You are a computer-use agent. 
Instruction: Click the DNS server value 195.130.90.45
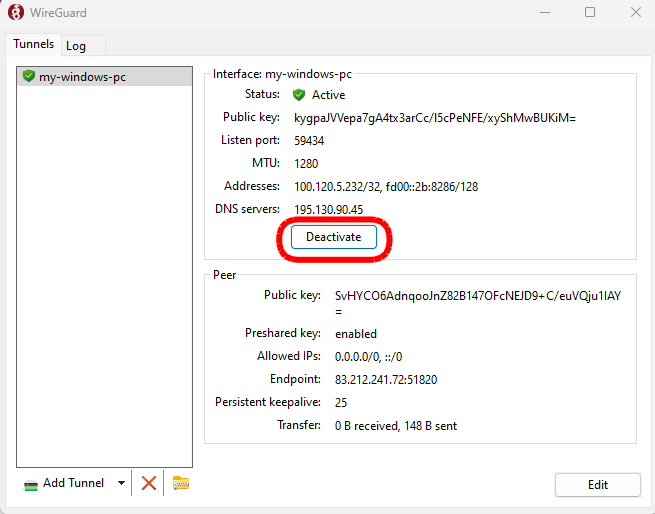click(328, 209)
